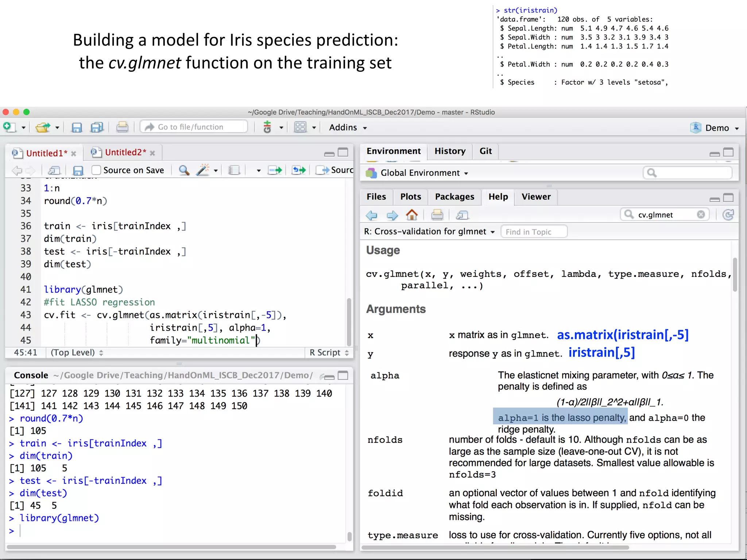Viewport: 747px width, 560px height.
Task: Run the current line or selection
Action: (275, 170)
